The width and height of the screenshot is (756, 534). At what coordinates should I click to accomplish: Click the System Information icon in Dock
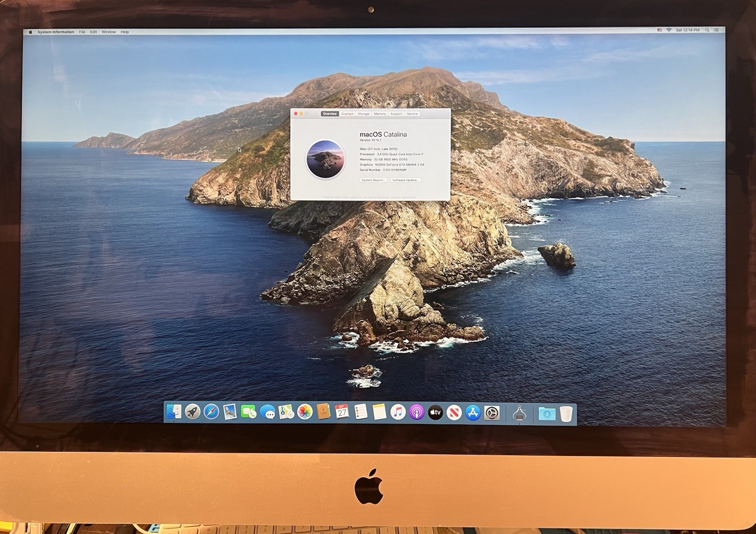pos(519,413)
